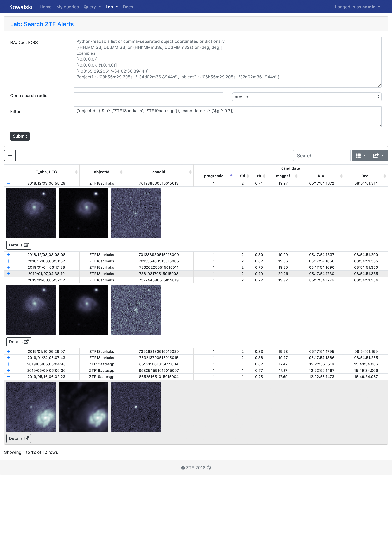Open Details for the 2019/01/08_05:52:12 alert
Image resolution: width=392 pixels, height=556 pixels.
coord(19,342)
